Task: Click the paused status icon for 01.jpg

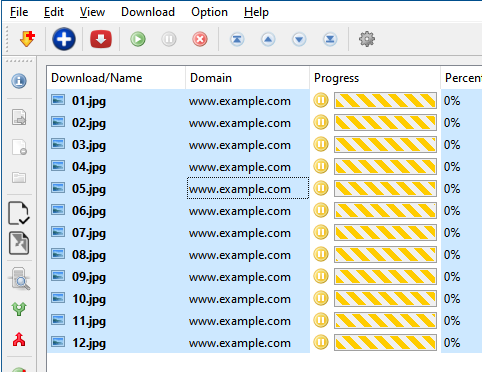Action: coord(321,100)
